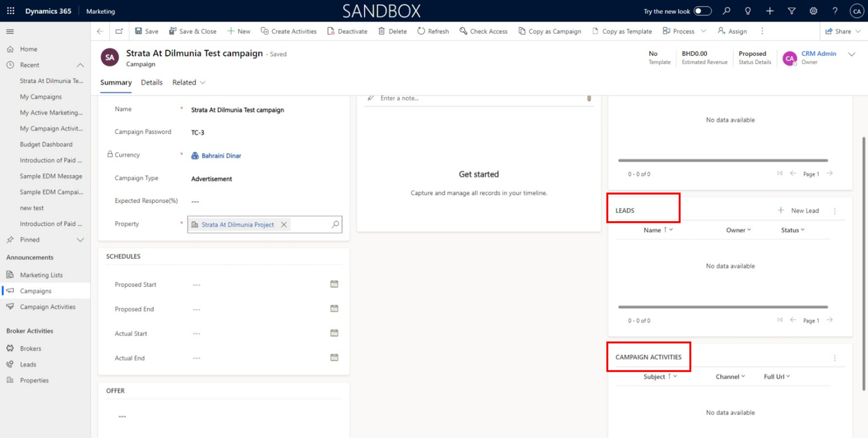Click the Refresh command
This screenshot has width=868, height=438.
pyautogui.click(x=433, y=31)
